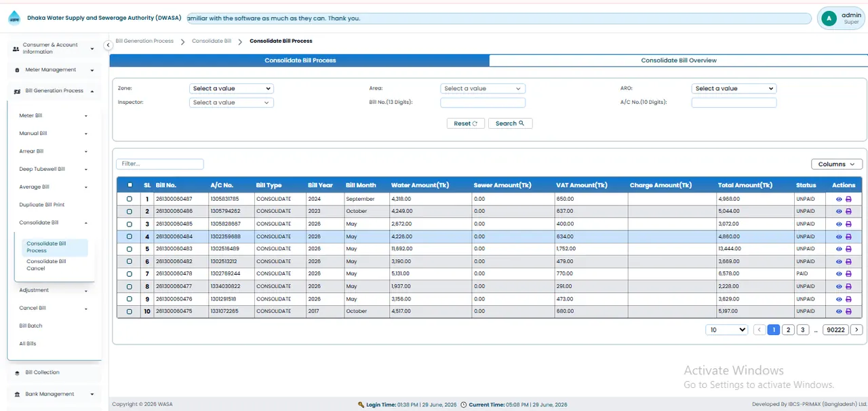Expand the Meter Bill submenu
The height and width of the screenshot is (411, 868).
click(x=54, y=116)
